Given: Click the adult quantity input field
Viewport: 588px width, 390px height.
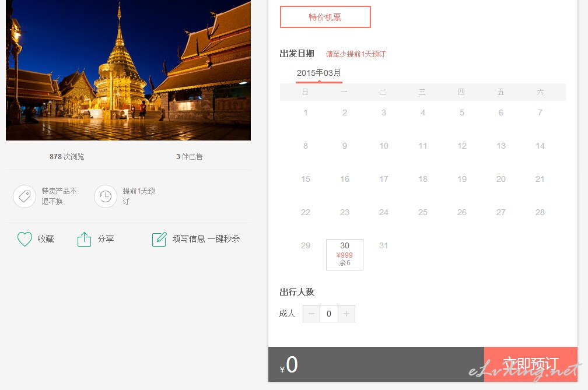Looking at the screenshot, I should pyautogui.click(x=329, y=314).
